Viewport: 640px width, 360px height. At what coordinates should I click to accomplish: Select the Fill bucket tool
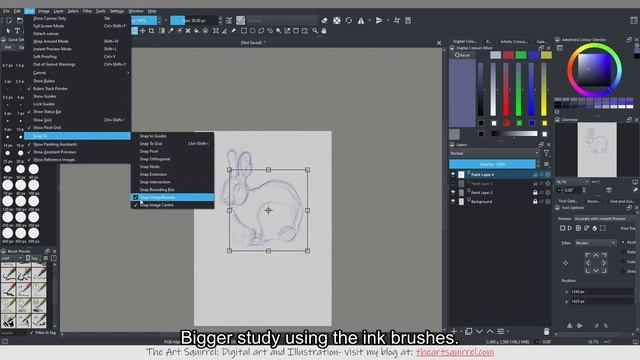pyautogui.click(x=196, y=31)
